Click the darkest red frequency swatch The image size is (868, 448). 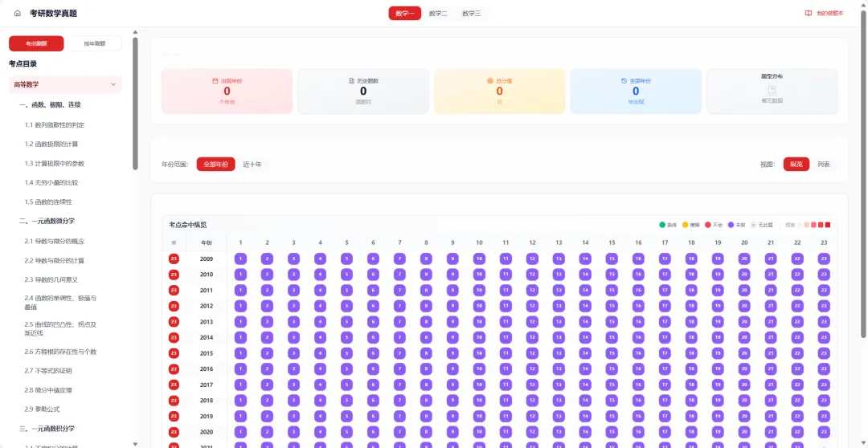coord(828,225)
